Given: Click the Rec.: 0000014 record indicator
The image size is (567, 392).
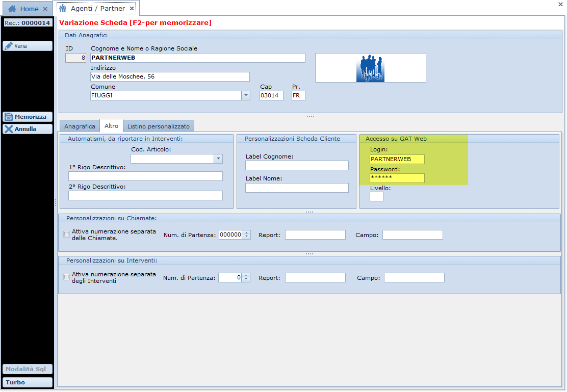Looking at the screenshot, I should click(x=28, y=23).
